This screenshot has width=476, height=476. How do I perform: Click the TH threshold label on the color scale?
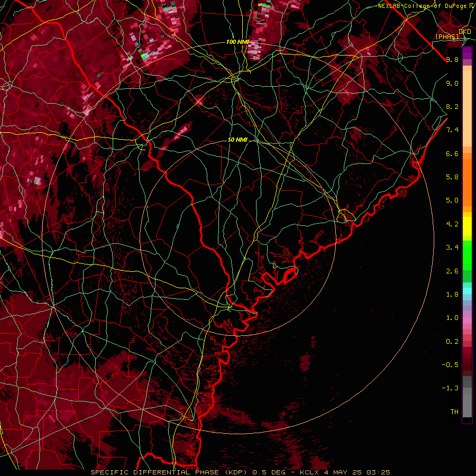pyautogui.click(x=454, y=412)
